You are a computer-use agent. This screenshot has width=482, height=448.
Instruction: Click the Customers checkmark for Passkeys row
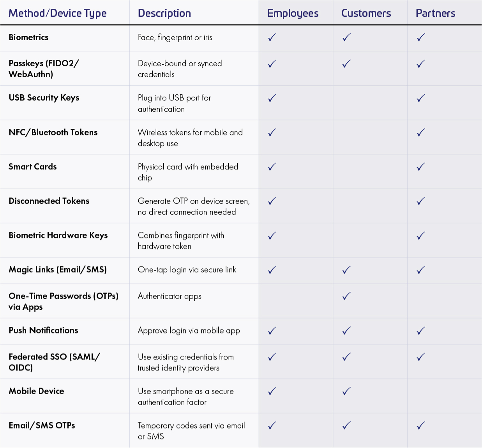(x=346, y=64)
